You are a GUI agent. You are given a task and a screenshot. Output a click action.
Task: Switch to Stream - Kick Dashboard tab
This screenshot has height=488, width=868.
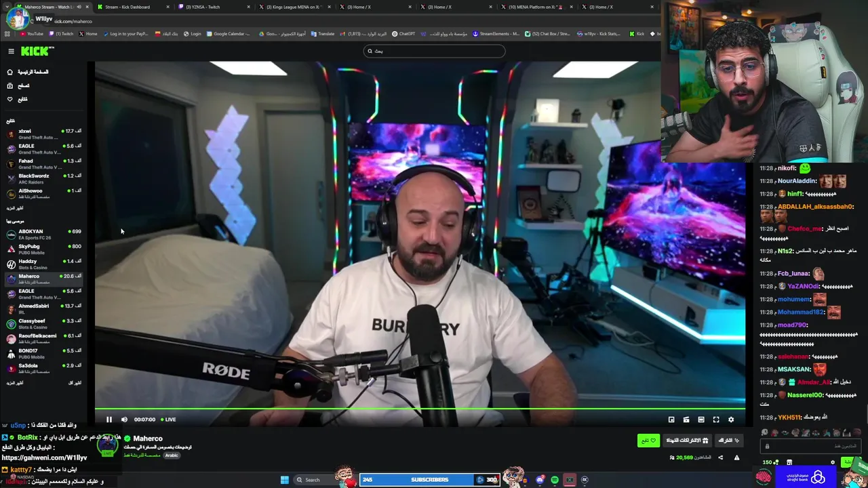click(133, 7)
